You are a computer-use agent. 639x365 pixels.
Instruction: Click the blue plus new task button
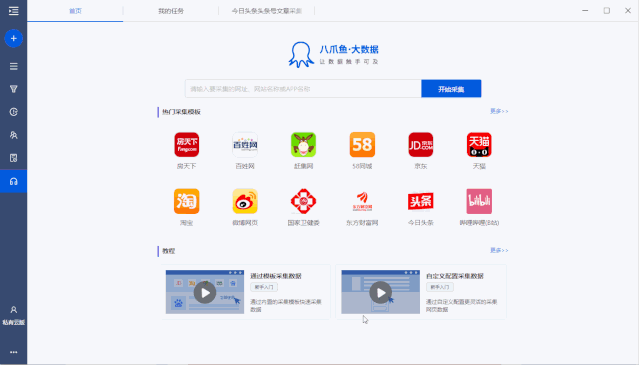click(13, 38)
